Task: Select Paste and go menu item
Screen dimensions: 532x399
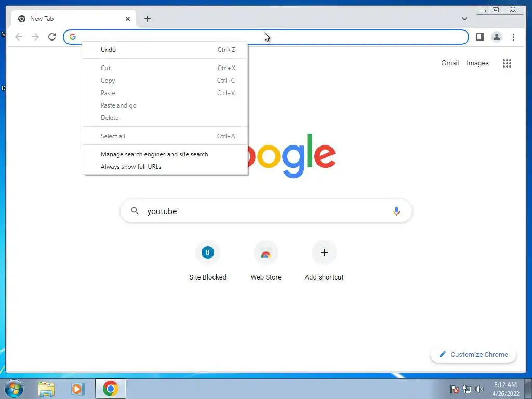Action: (x=165, y=105)
